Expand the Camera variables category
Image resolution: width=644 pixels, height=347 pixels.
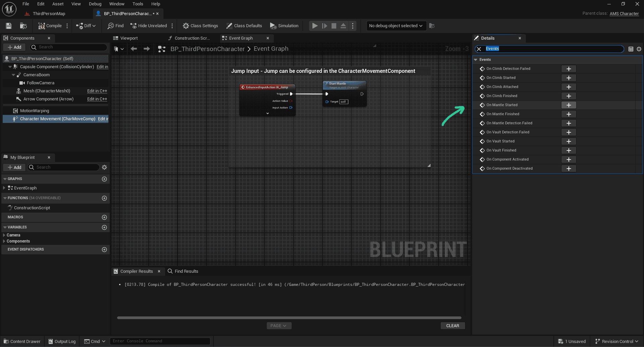click(x=4, y=235)
